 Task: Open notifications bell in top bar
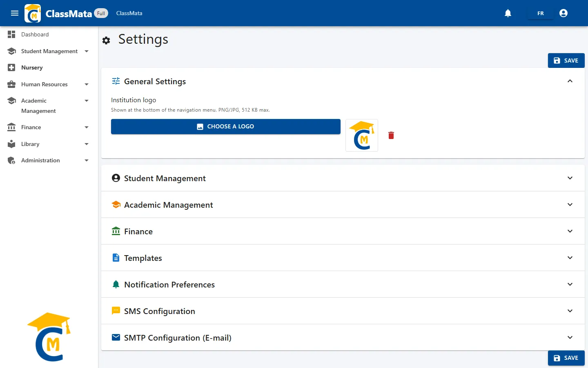click(508, 13)
